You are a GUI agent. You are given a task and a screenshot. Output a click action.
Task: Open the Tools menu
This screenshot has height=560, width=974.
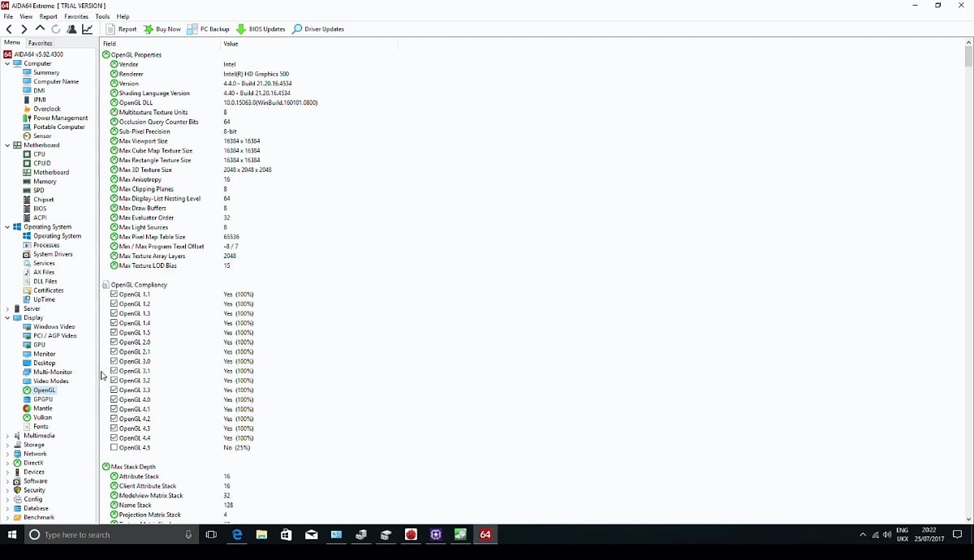pos(101,15)
